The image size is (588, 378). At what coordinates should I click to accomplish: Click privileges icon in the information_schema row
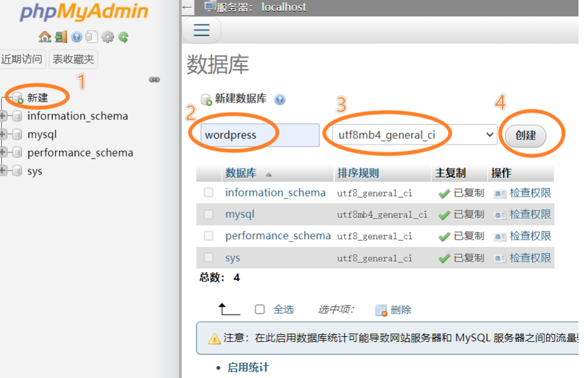point(500,193)
